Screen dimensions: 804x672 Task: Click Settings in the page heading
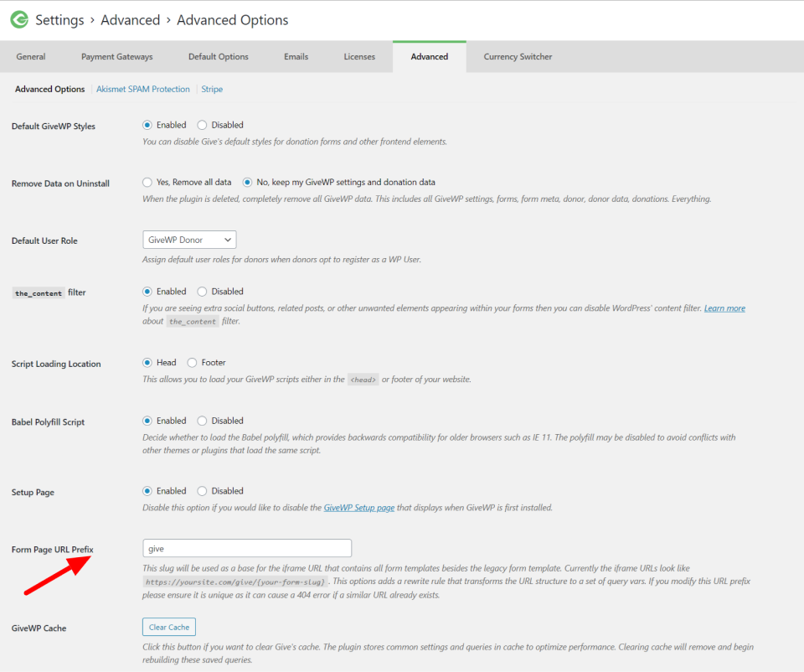59,20
